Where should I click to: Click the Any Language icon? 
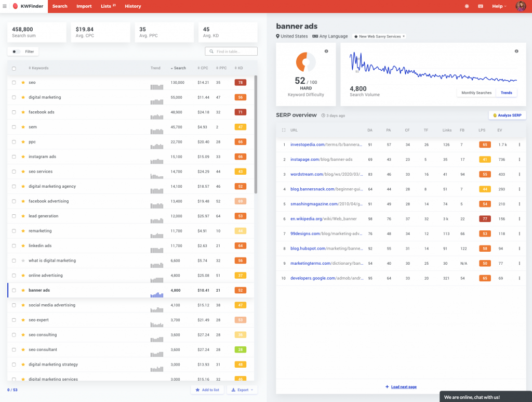click(x=315, y=36)
